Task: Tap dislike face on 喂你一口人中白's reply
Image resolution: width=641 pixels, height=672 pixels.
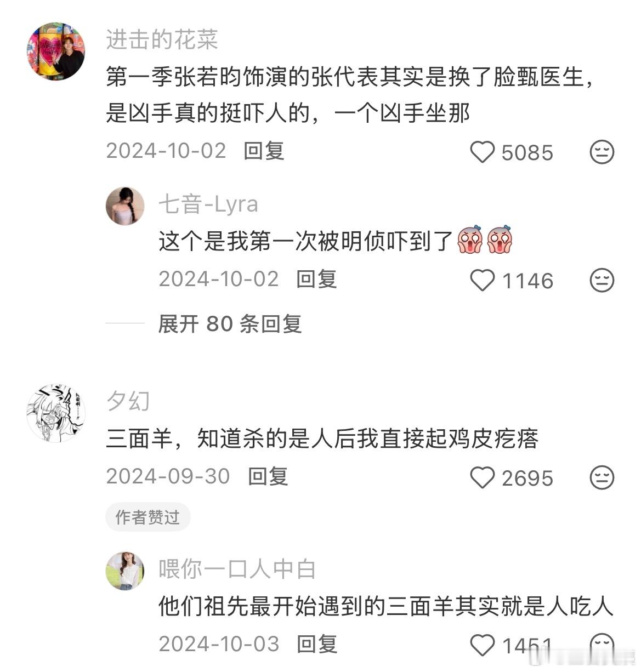Action: tap(602, 645)
